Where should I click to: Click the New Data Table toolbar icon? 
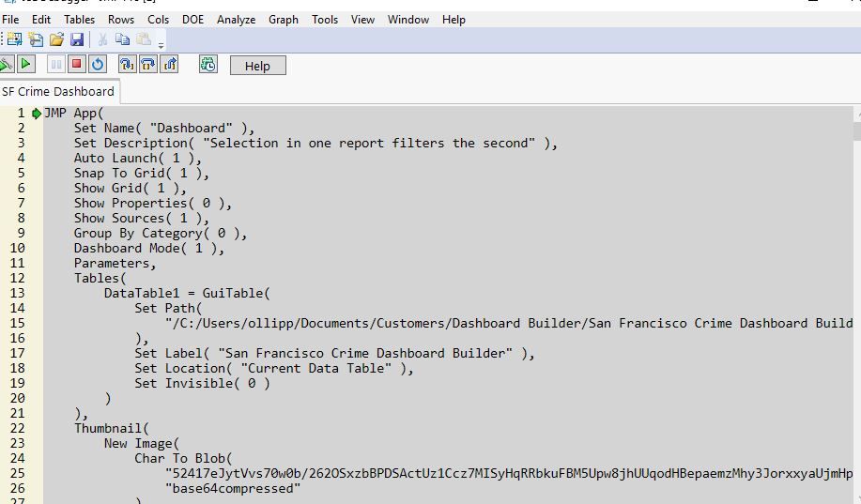(15, 39)
